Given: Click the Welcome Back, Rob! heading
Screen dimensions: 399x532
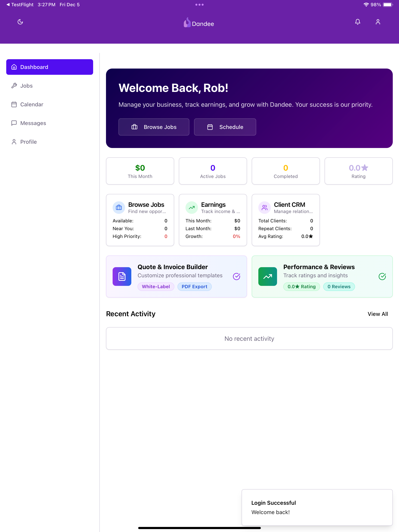Looking at the screenshot, I should [x=173, y=88].
